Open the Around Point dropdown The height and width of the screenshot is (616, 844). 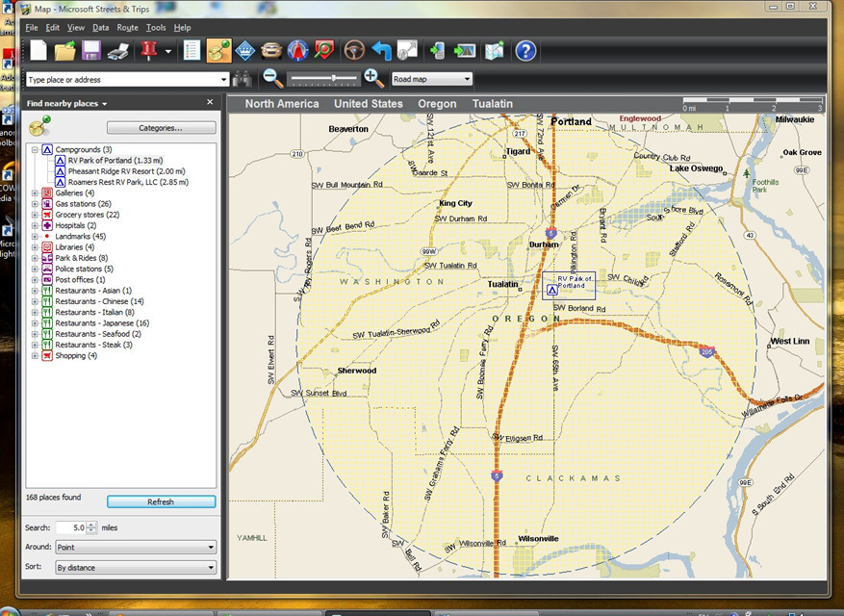(134, 548)
